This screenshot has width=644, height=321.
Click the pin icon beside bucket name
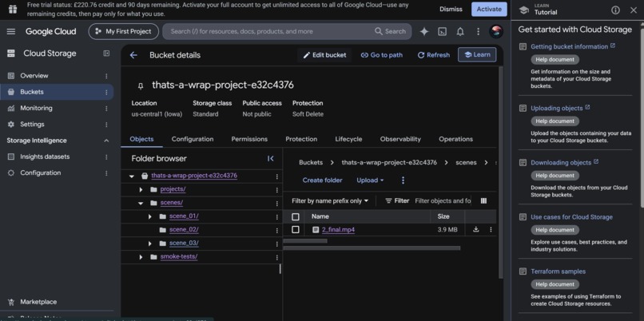pyautogui.click(x=141, y=85)
